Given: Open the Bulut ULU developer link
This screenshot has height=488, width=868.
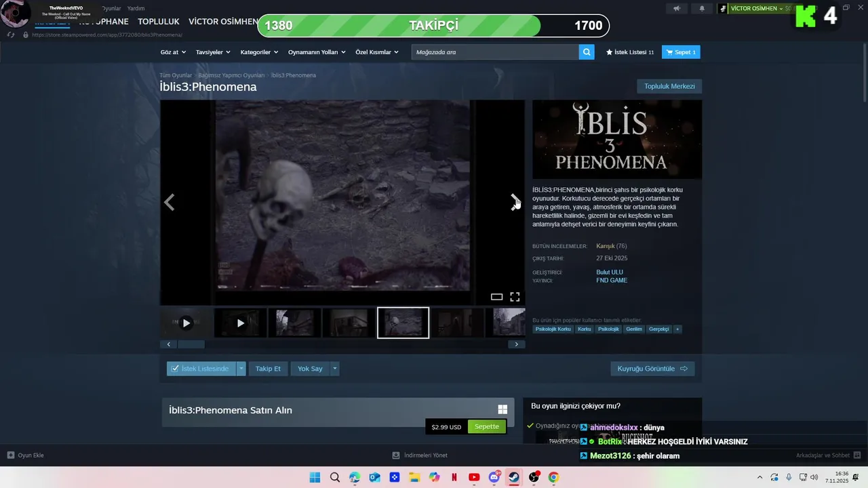Looking at the screenshot, I should [x=610, y=272].
